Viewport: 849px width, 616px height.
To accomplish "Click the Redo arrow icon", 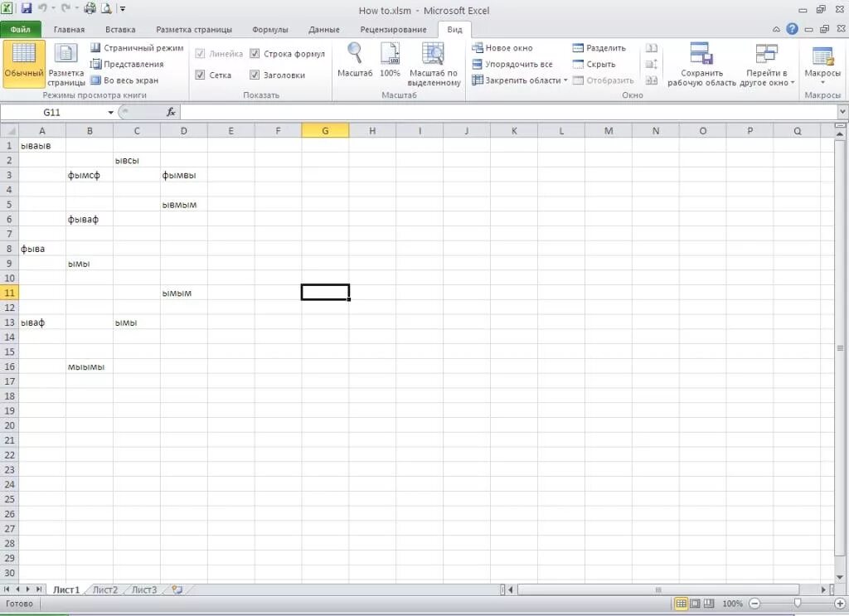I will [x=65, y=8].
